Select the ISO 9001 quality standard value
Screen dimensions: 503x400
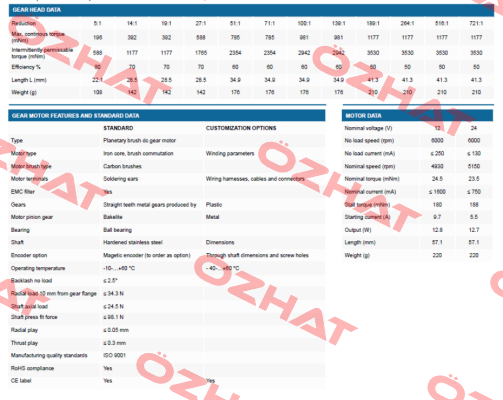114,355
